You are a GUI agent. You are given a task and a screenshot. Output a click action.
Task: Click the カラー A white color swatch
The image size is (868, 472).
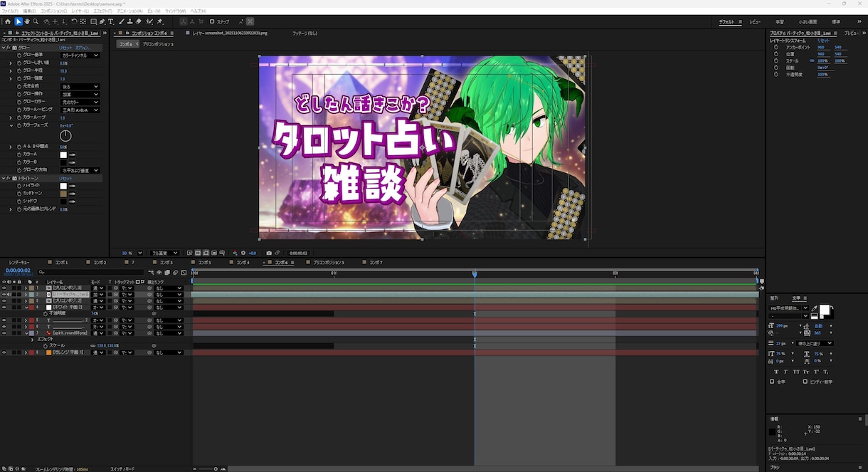[63, 154]
